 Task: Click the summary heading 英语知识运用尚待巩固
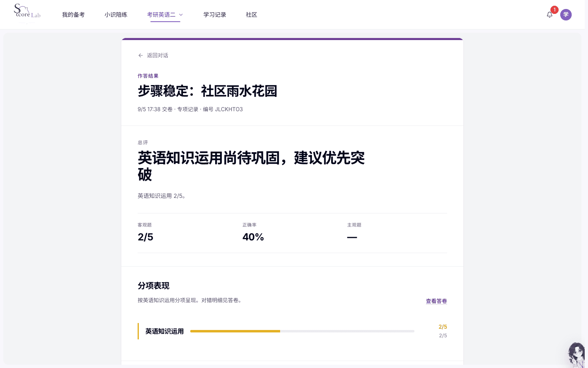click(251, 166)
